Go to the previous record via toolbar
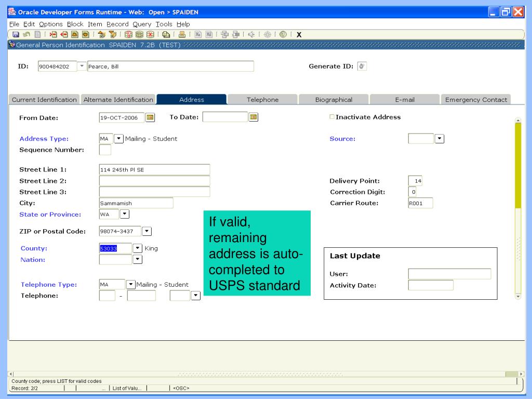Screen dimensions: 532x399 tap(75, 34)
